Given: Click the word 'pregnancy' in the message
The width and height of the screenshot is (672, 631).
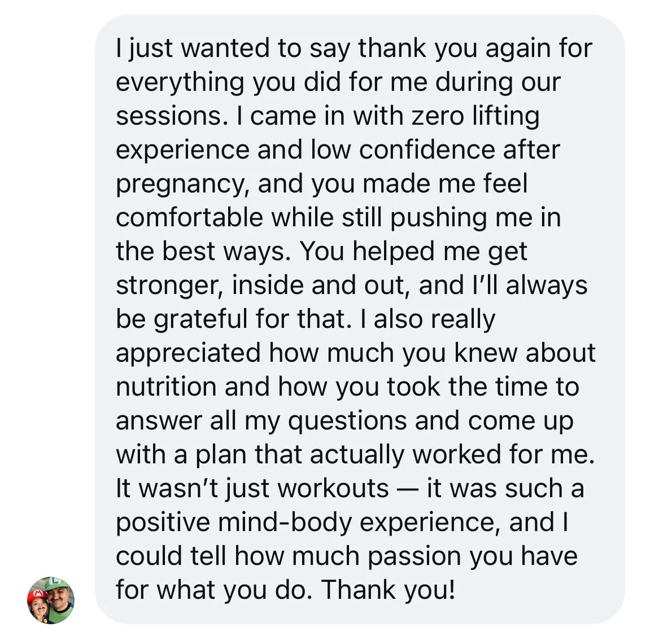Looking at the screenshot, I should click(x=179, y=184).
